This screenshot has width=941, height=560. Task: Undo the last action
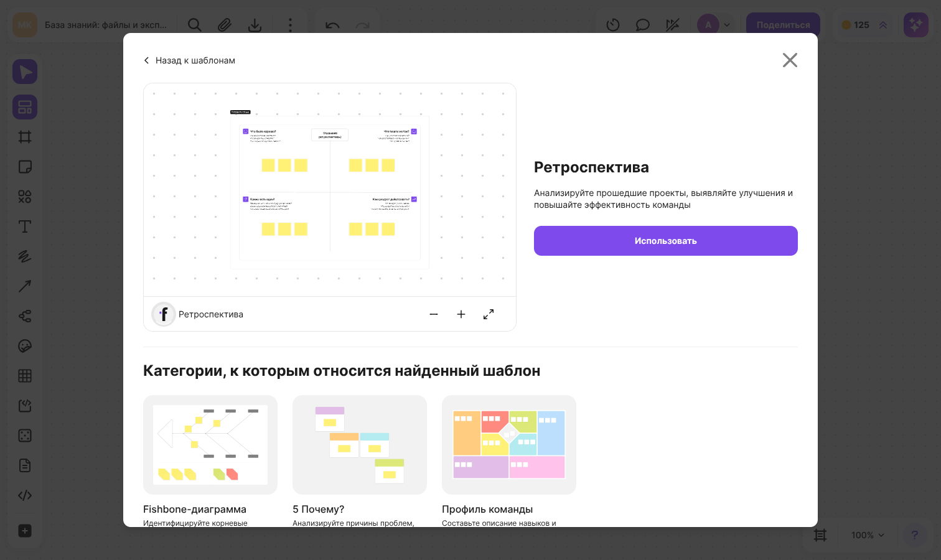pos(332,25)
